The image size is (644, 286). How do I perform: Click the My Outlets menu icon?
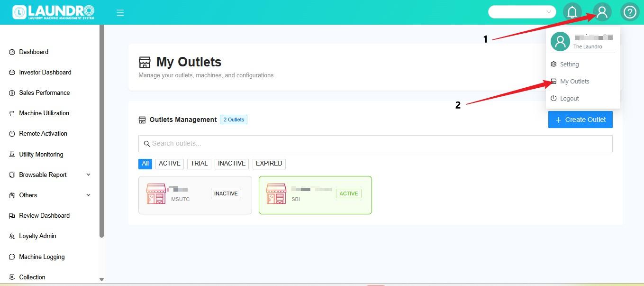(553, 82)
